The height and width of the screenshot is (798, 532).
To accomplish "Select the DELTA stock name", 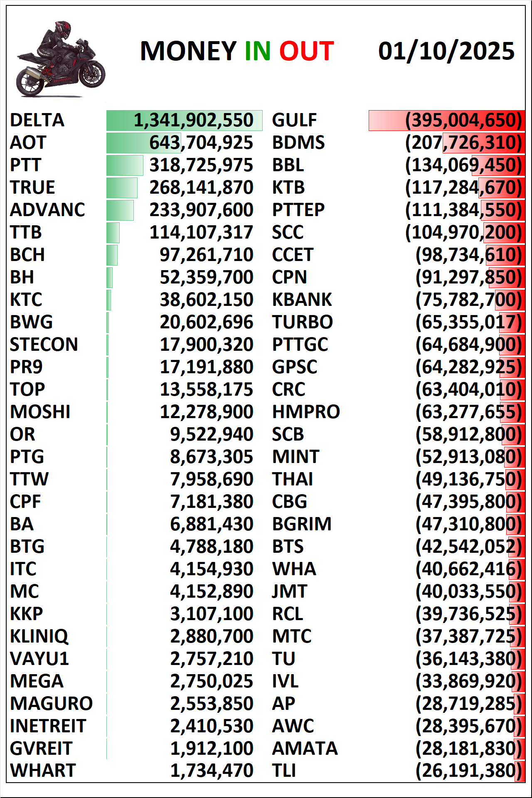I will pyautogui.click(x=37, y=120).
